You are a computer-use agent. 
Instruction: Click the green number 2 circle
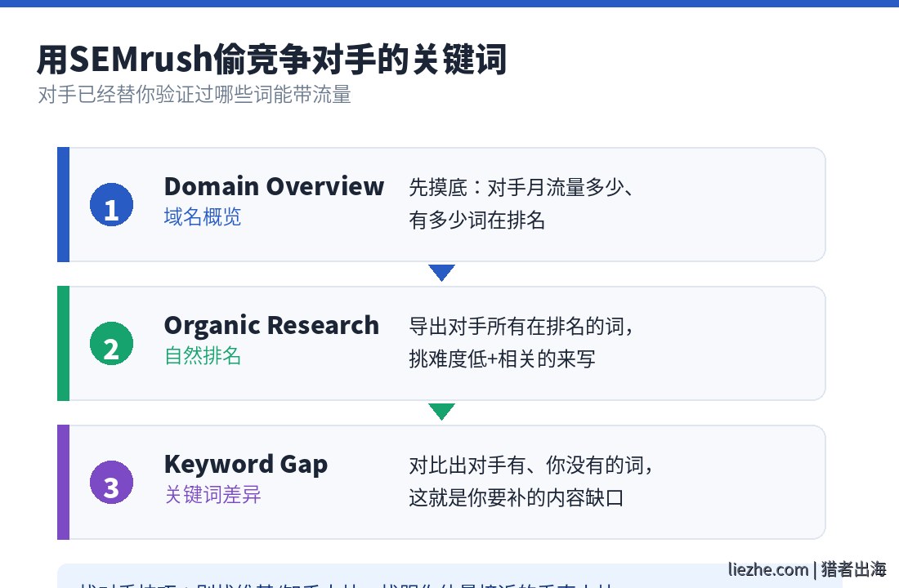pos(112,343)
